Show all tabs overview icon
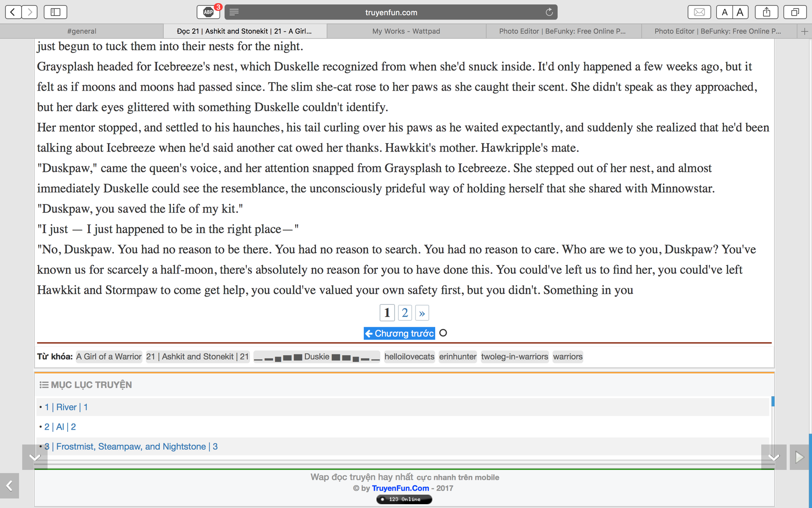This screenshot has height=508, width=812. pos(795,12)
